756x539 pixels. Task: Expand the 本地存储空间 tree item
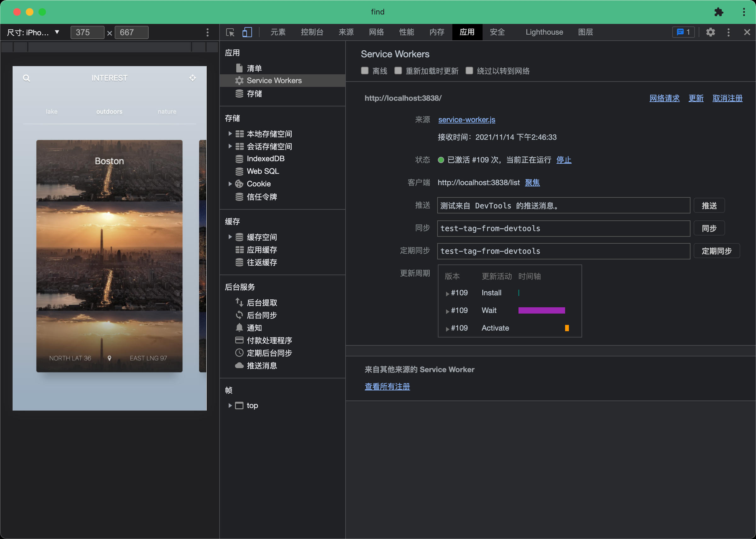[230, 134]
